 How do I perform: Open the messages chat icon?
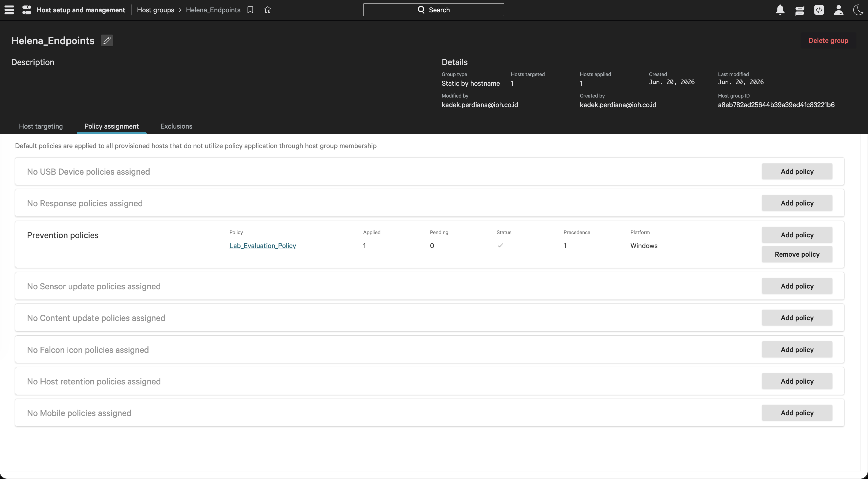(800, 10)
